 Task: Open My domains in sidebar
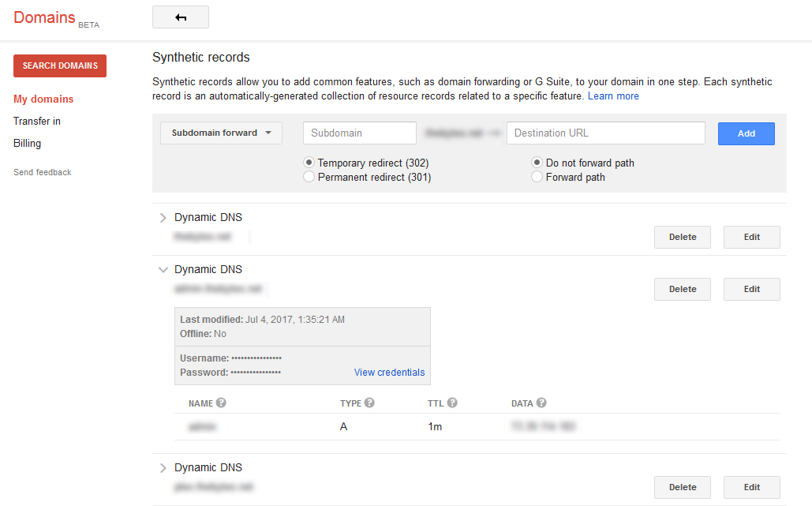click(43, 99)
